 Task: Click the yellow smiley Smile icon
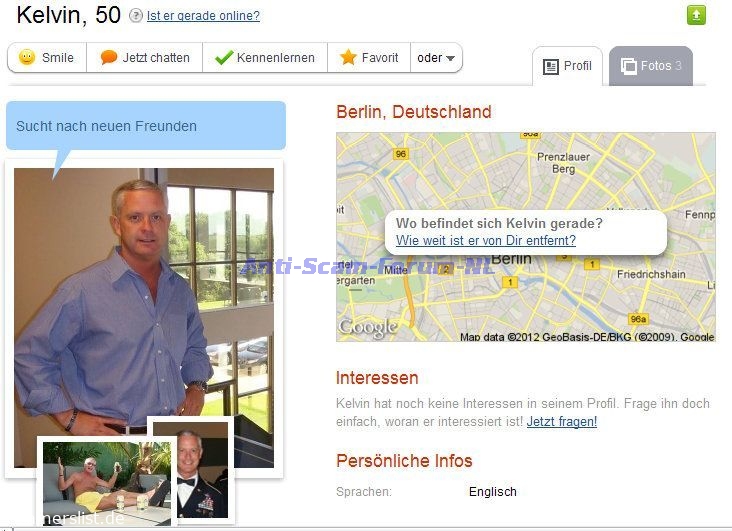click(x=27, y=57)
